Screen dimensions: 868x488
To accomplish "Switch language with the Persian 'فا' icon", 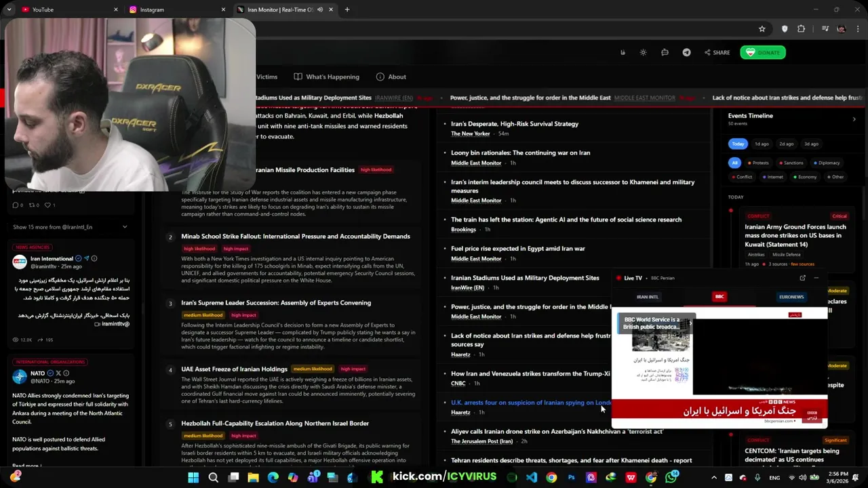I will (623, 52).
